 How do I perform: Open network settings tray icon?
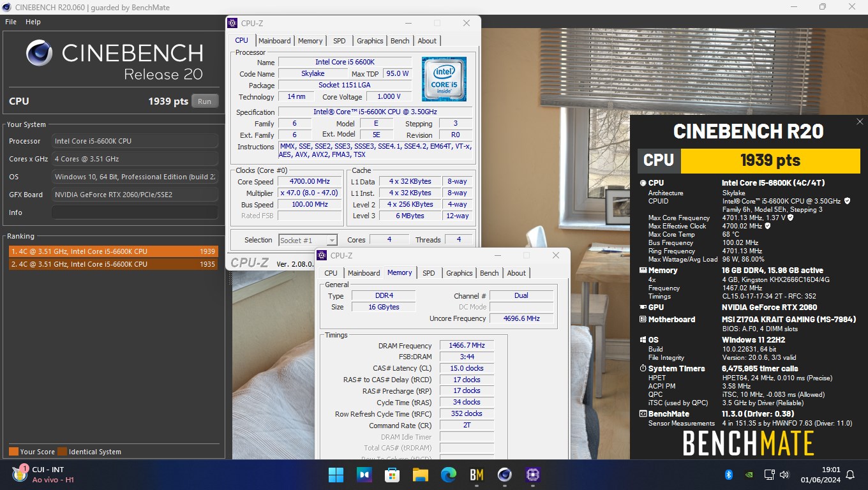click(x=769, y=475)
